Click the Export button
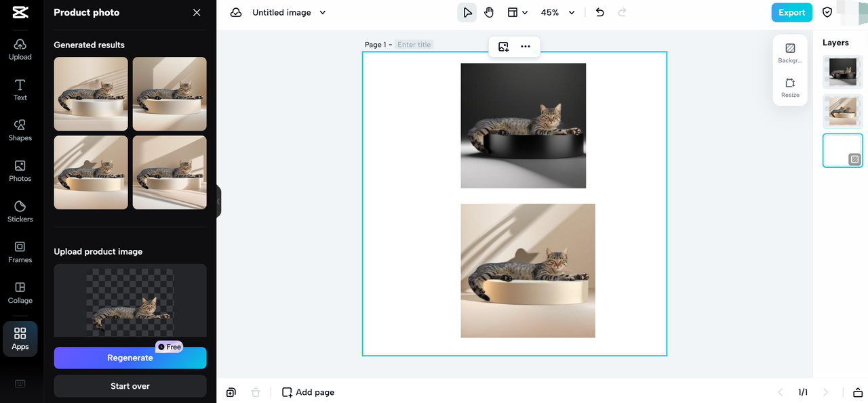Image resolution: width=868 pixels, height=403 pixels. tap(791, 13)
